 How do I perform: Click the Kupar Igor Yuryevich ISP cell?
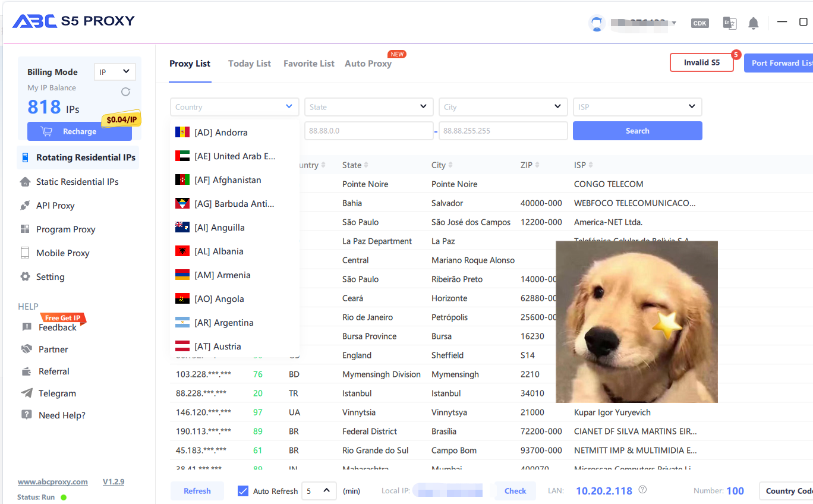coord(612,412)
